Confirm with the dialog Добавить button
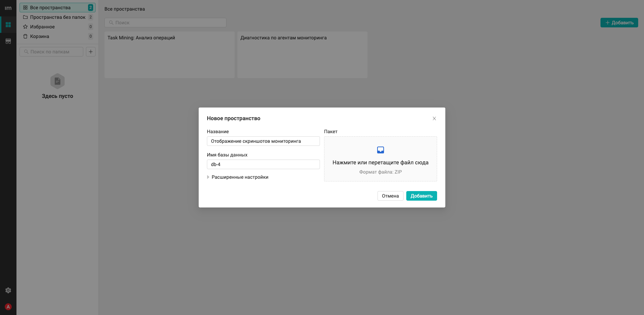The width and height of the screenshot is (644, 315). [x=422, y=196]
